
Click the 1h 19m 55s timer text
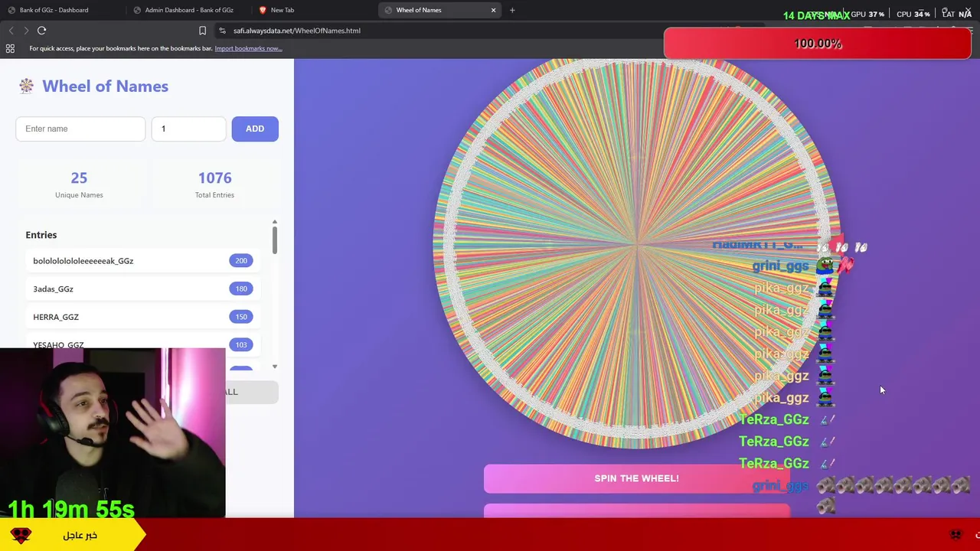point(71,509)
